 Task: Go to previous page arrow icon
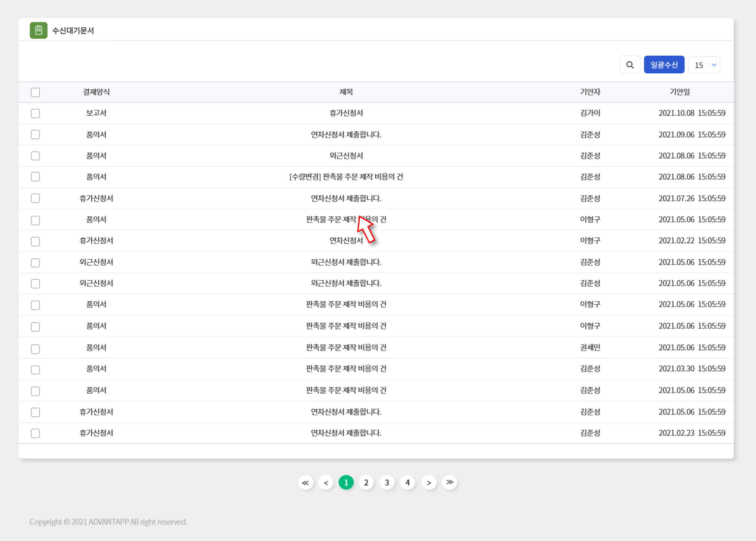click(x=326, y=483)
